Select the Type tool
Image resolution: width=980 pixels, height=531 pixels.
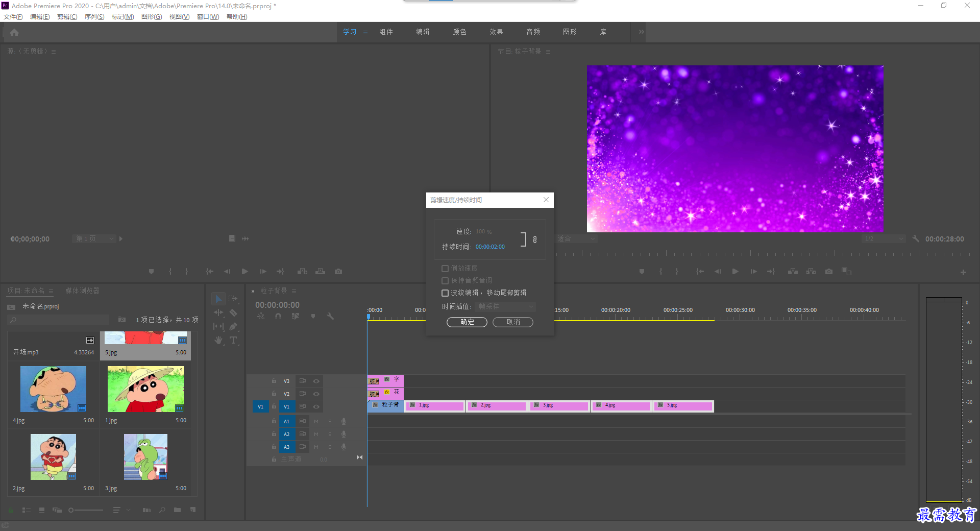233,340
